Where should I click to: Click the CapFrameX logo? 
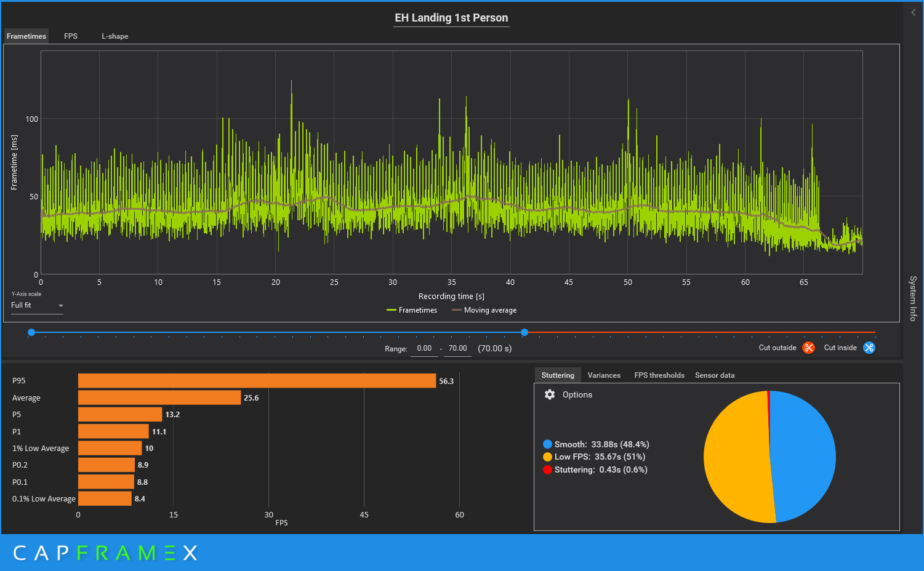click(105, 553)
